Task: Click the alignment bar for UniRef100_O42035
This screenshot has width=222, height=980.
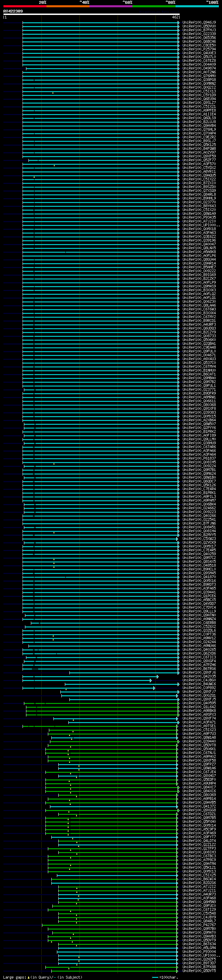Action: click(91, 677)
